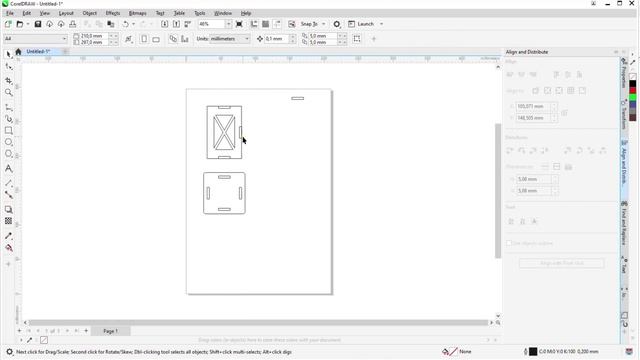Select the Pick tool
This screenshot has height=360, width=640.
coord(9,54)
